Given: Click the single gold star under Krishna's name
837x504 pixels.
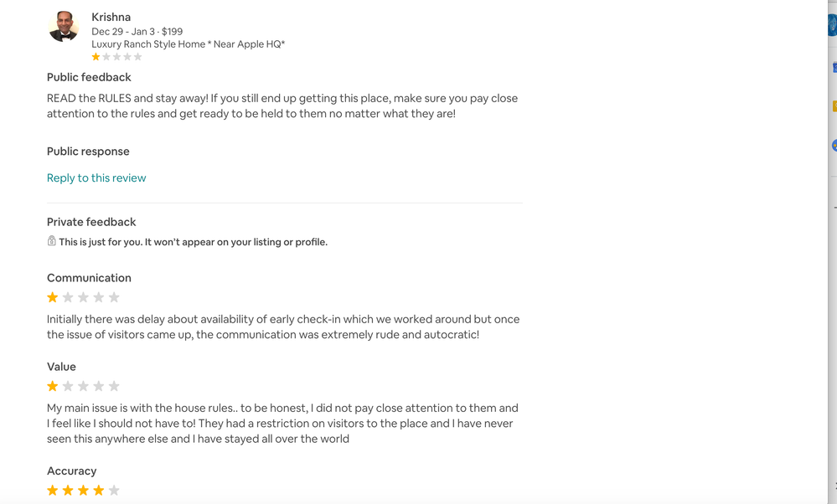Looking at the screenshot, I should point(96,56).
